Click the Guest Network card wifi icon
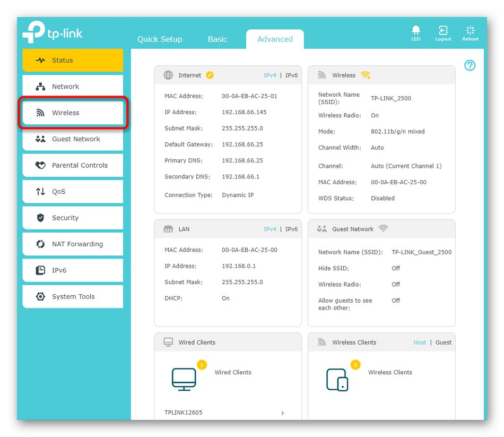The image size is (504, 437). [383, 228]
